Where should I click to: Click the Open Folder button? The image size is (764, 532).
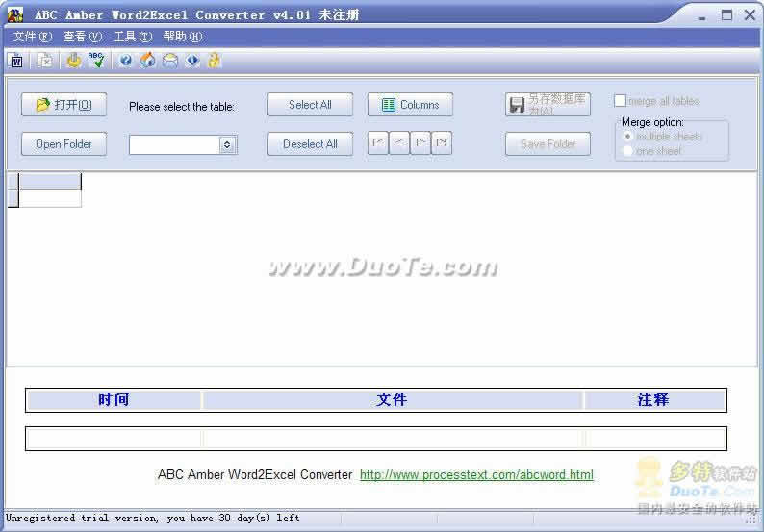point(64,144)
